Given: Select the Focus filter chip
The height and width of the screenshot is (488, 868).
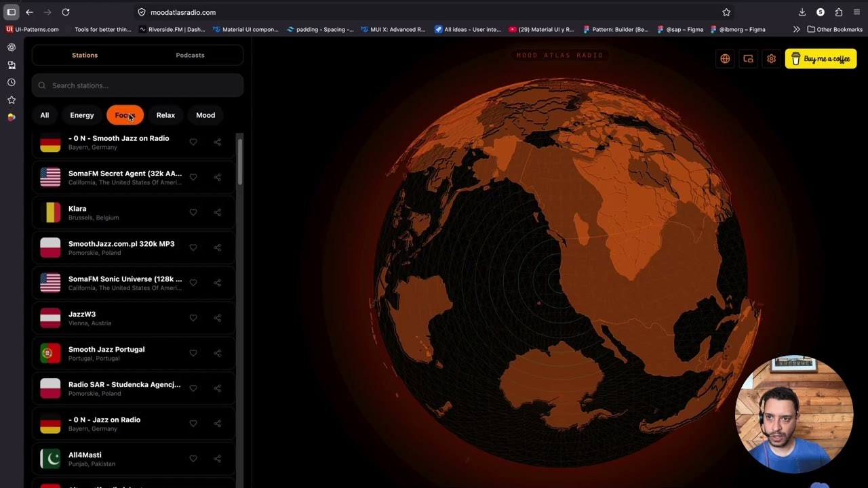Looking at the screenshot, I should [x=125, y=115].
